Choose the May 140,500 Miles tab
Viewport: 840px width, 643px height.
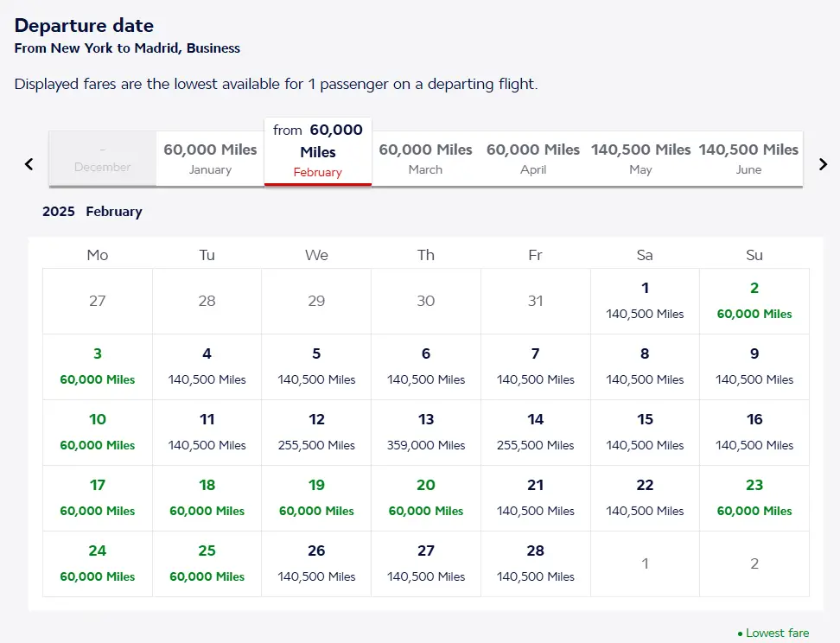(640, 159)
